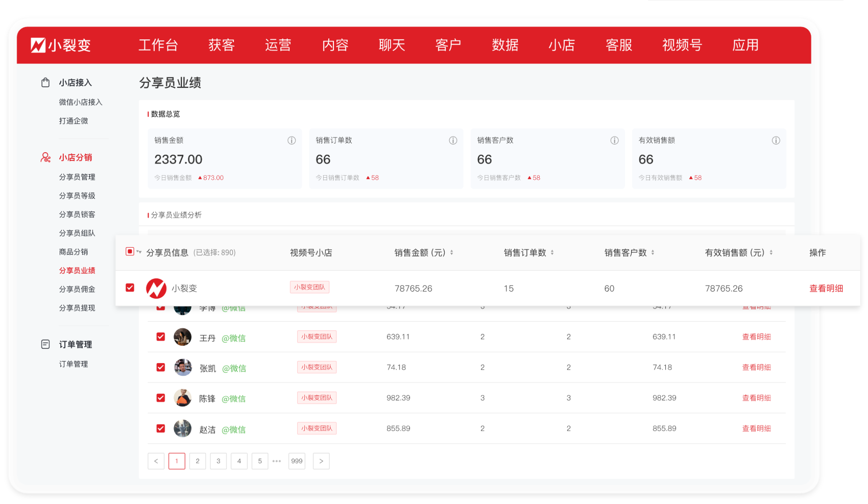
Task: Open 分享员等级 in sidebar
Action: [77, 196]
